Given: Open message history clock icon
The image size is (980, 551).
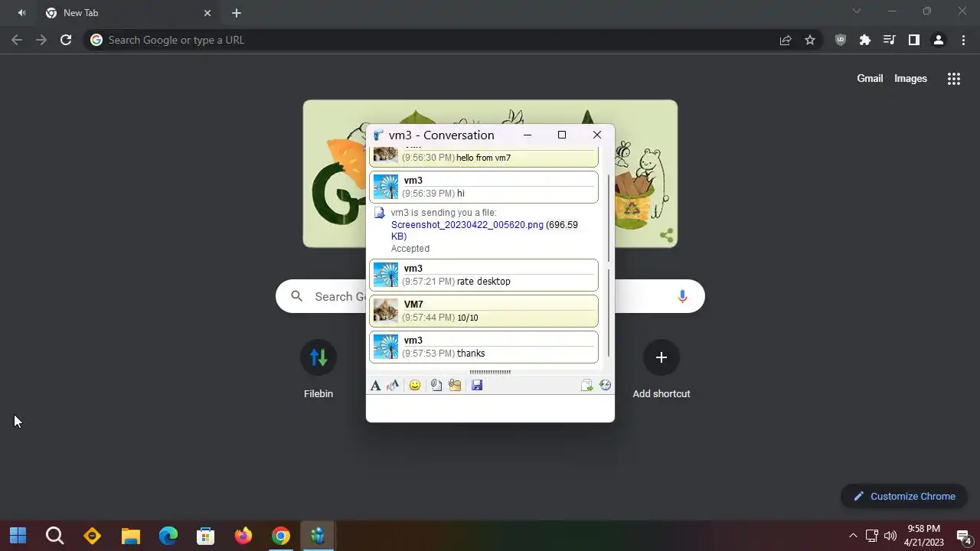Looking at the screenshot, I should click(x=605, y=385).
